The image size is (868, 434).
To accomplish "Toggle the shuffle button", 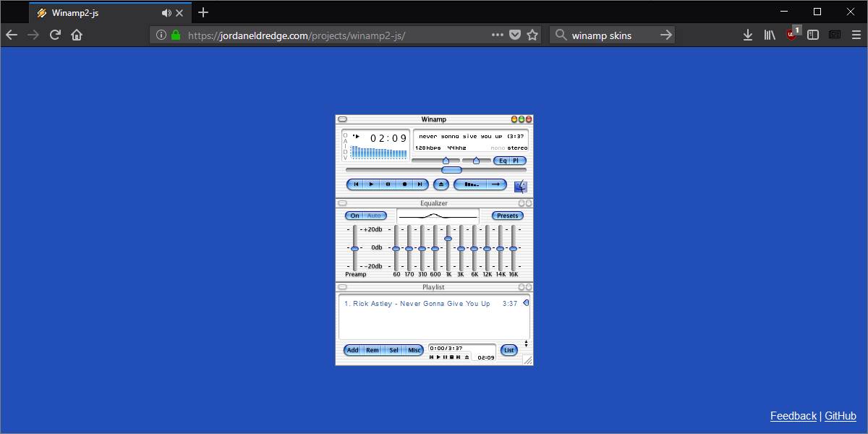I will coord(472,184).
